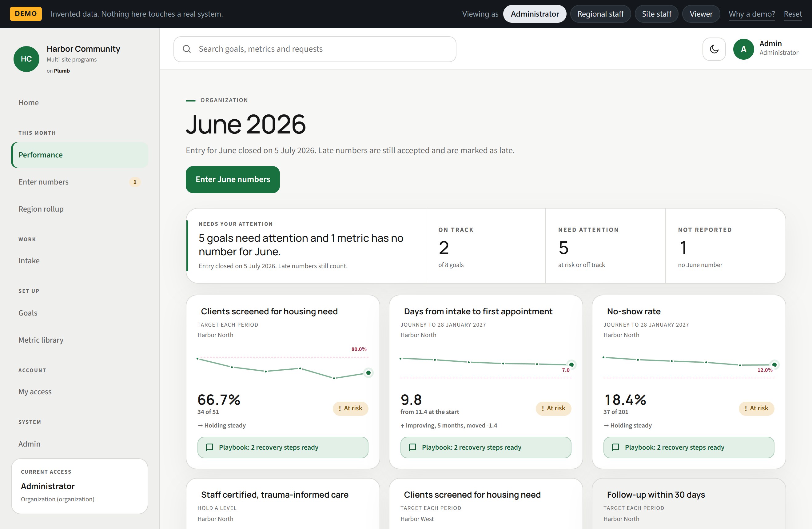Open the Current access Administrator card
The image size is (812, 529).
[79, 486]
